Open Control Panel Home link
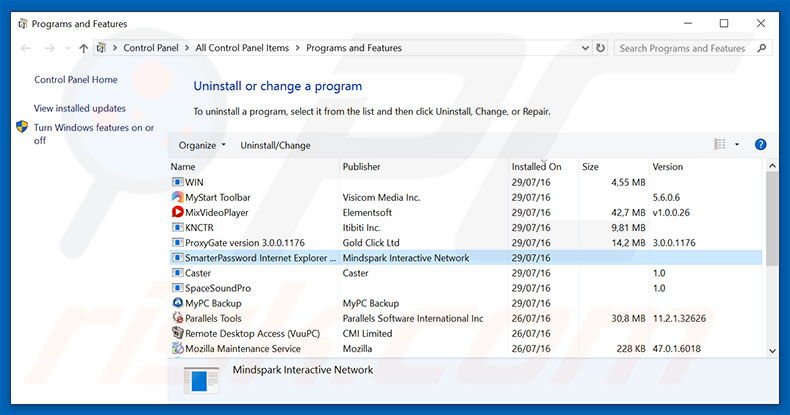Viewport: 790px width, 415px height. tap(76, 80)
